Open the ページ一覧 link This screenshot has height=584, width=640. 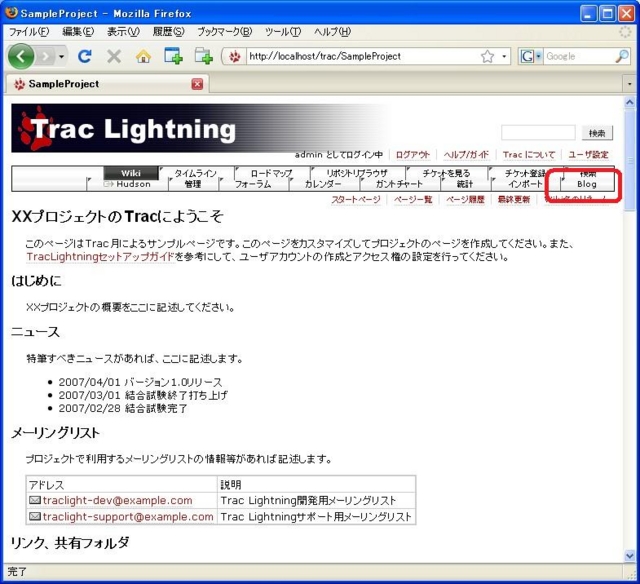tap(413, 200)
